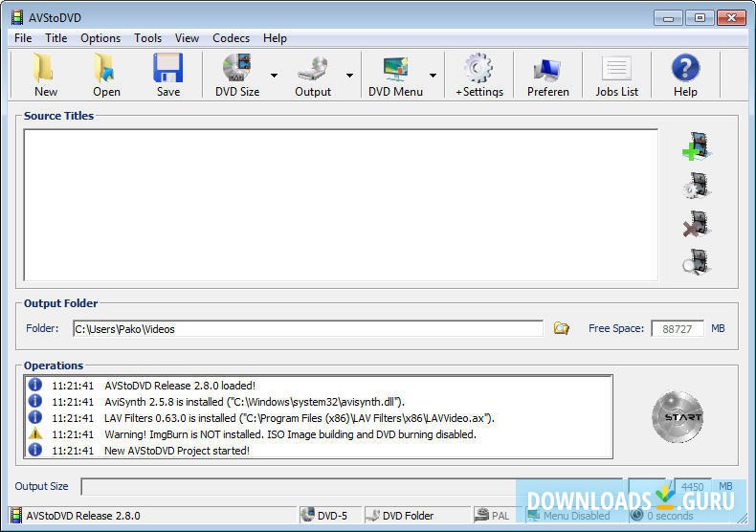Expand the DVD Menu dropdown arrow

tap(433, 76)
